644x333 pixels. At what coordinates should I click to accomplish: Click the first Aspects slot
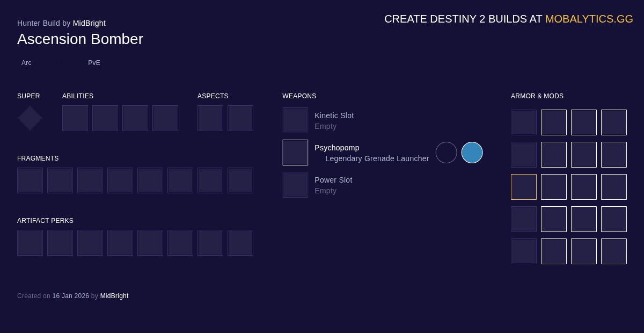tap(210, 118)
